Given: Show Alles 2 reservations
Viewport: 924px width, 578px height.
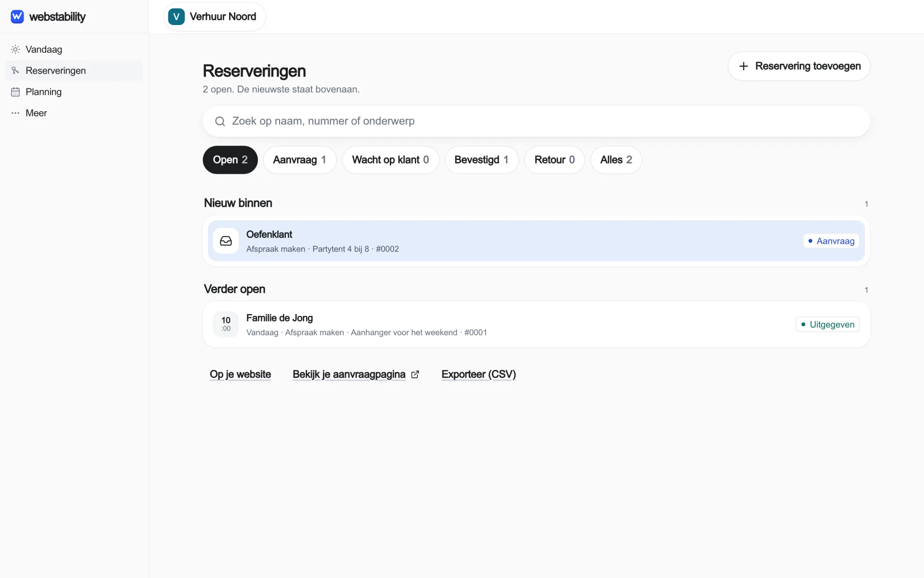Looking at the screenshot, I should click(616, 160).
